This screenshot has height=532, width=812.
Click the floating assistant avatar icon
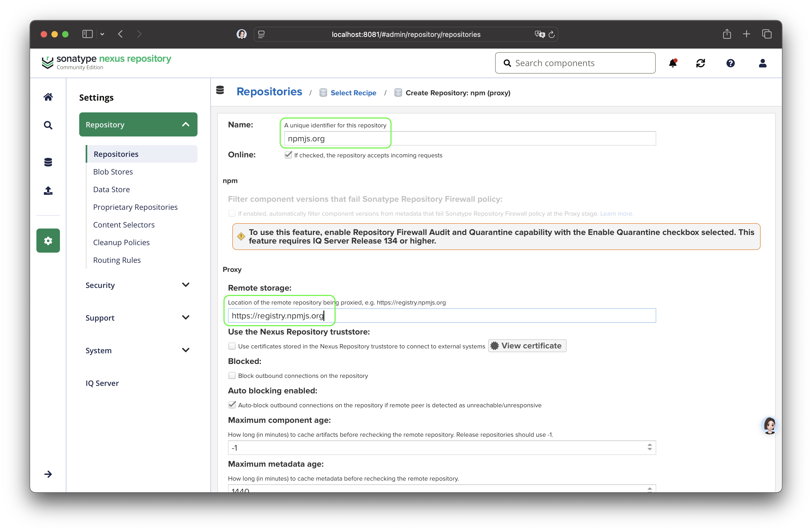click(770, 425)
